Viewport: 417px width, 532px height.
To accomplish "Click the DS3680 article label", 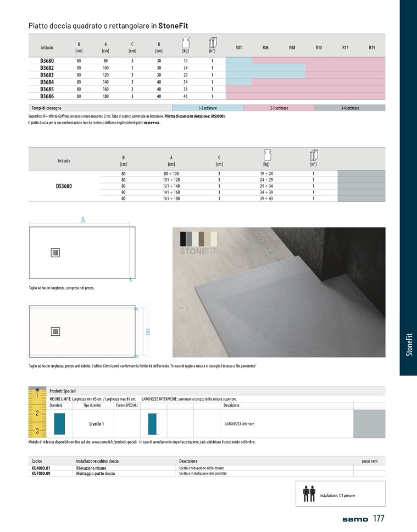I will pos(64,186).
